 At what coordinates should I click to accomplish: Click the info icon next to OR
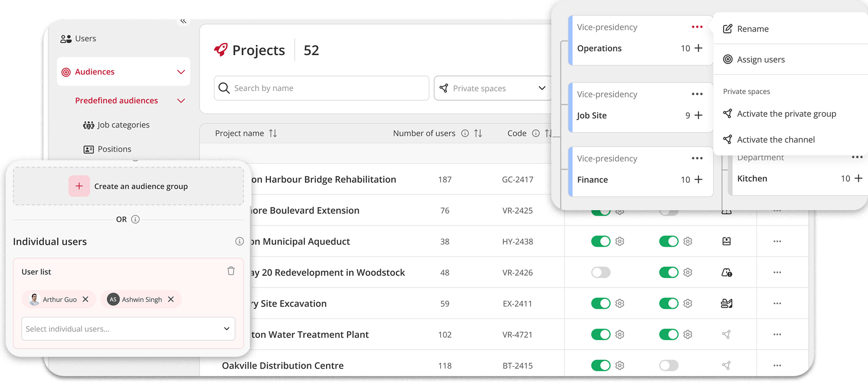coord(135,219)
